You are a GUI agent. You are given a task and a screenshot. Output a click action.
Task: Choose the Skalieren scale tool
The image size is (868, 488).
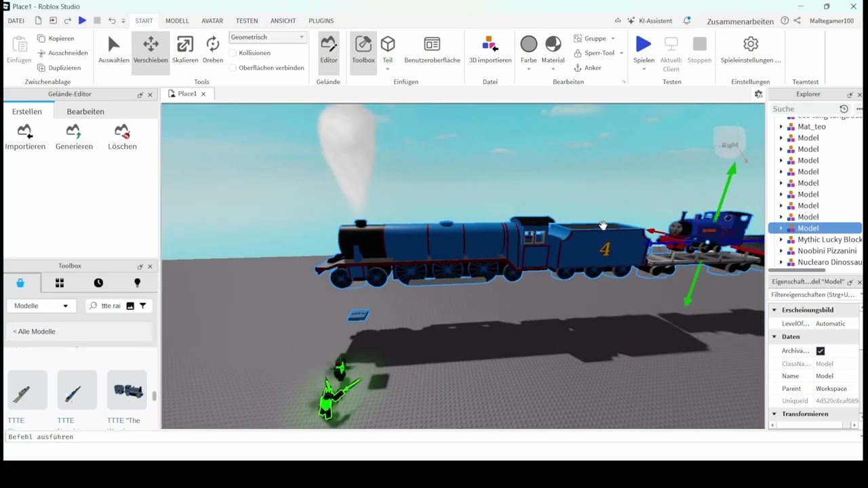tap(185, 51)
